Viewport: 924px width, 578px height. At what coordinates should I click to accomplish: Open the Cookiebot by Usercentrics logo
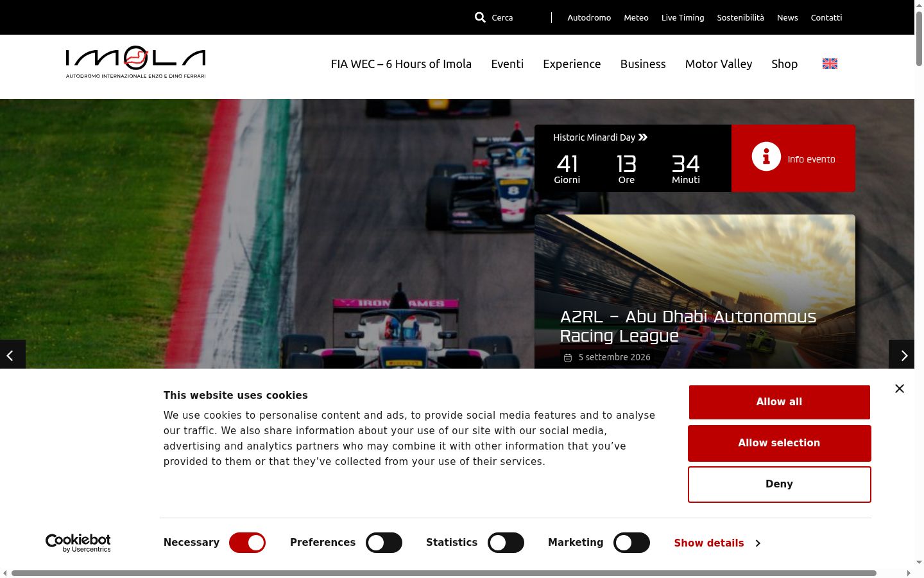pos(78,543)
